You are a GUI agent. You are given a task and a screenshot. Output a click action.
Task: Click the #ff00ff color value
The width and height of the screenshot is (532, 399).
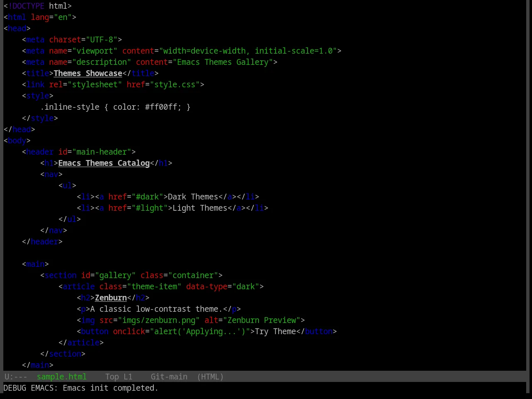click(161, 107)
